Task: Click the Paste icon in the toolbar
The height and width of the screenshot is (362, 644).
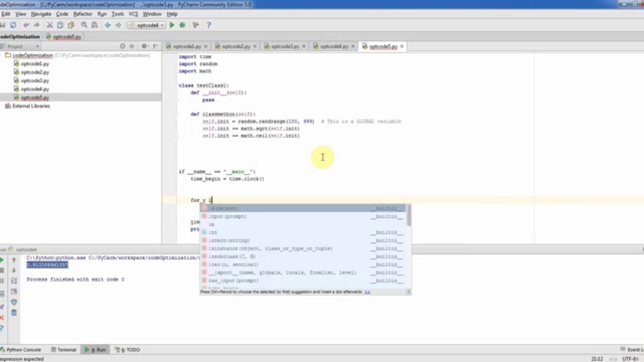Action: coord(71,25)
